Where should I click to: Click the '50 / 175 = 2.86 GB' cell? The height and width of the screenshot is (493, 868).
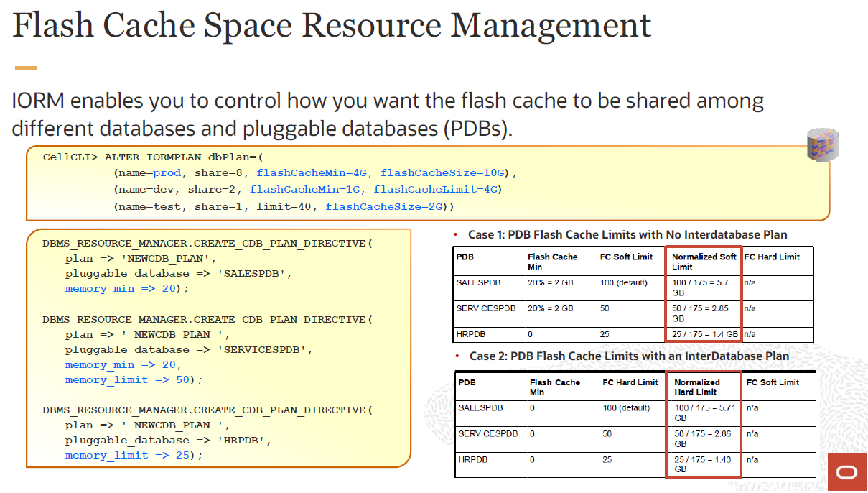(x=705, y=438)
